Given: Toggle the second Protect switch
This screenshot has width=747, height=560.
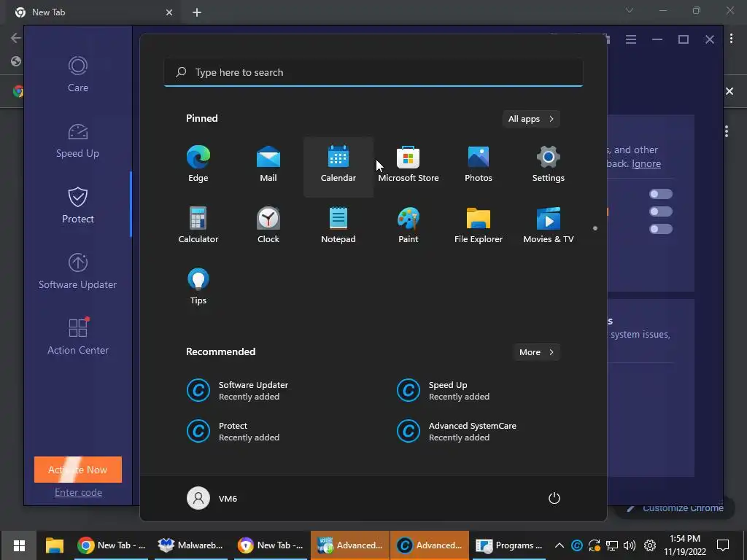Looking at the screenshot, I should click(661, 211).
